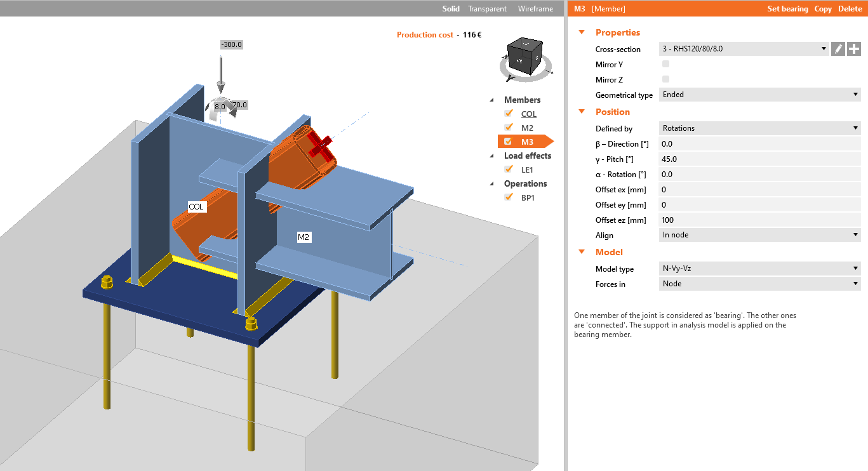
Task: Toggle the Mirror Y checkbox
Action: (x=665, y=64)
